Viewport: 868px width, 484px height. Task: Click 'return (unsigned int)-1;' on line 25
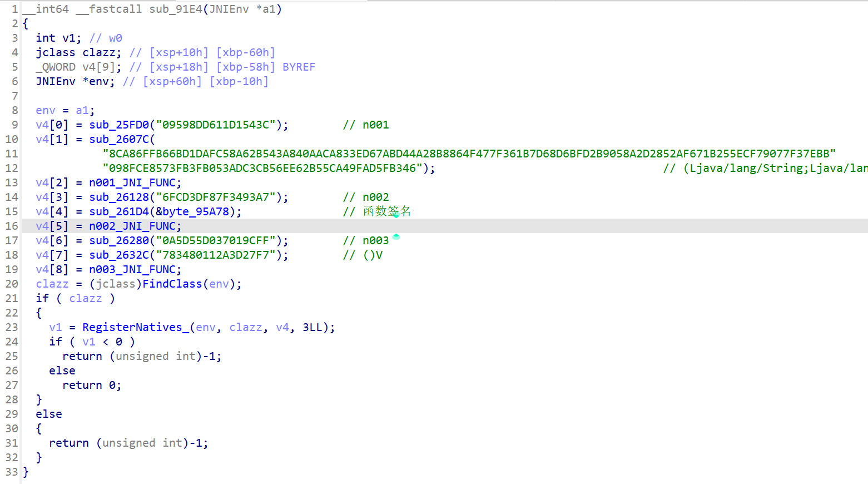coord(142,356)
